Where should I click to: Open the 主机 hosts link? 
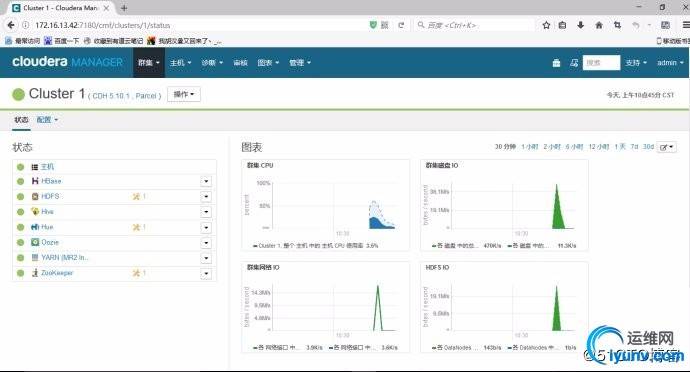[47, 167]
